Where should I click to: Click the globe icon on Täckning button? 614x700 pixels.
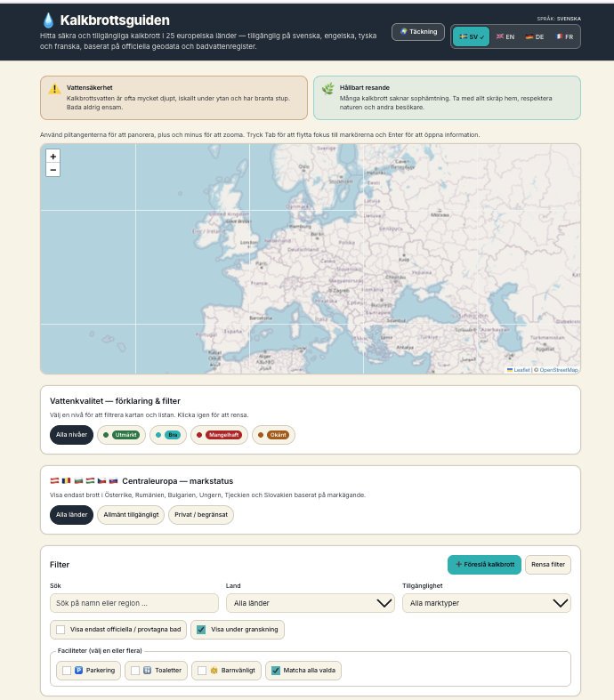[x=404, y=31]
